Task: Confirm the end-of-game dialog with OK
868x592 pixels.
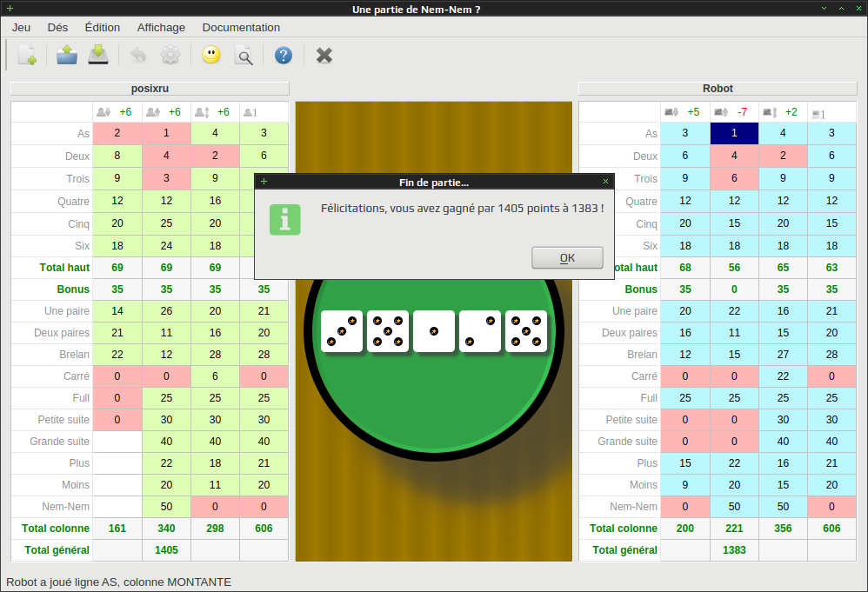Action: [x=567, y=258]
